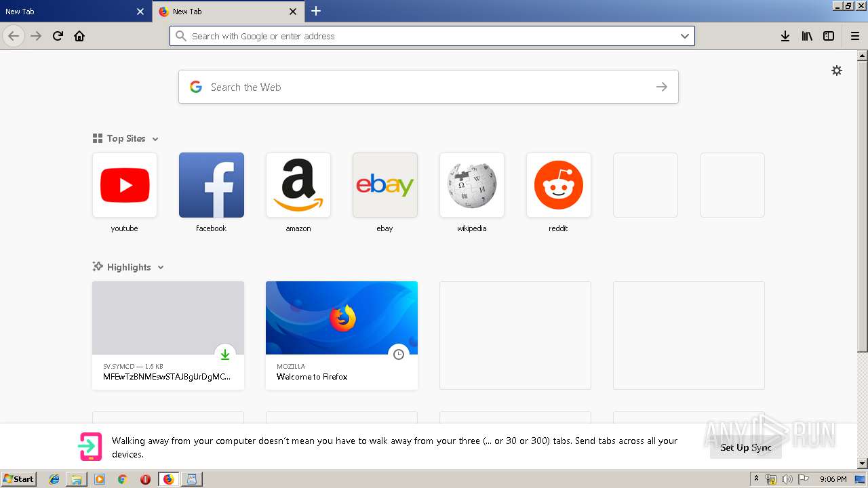Close the active Firefox New Tab
This screenshot has width=868, height=488.
(293, 12)
